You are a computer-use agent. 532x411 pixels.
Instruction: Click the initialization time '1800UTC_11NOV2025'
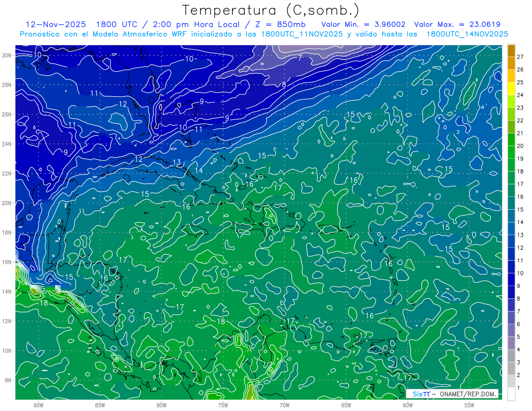pyautogui.click(x=302, y=34)
